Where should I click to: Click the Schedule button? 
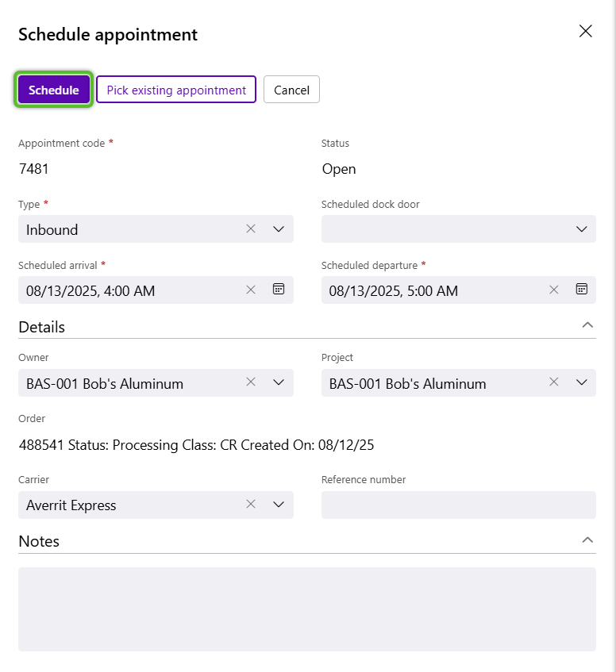pos(54,90)
